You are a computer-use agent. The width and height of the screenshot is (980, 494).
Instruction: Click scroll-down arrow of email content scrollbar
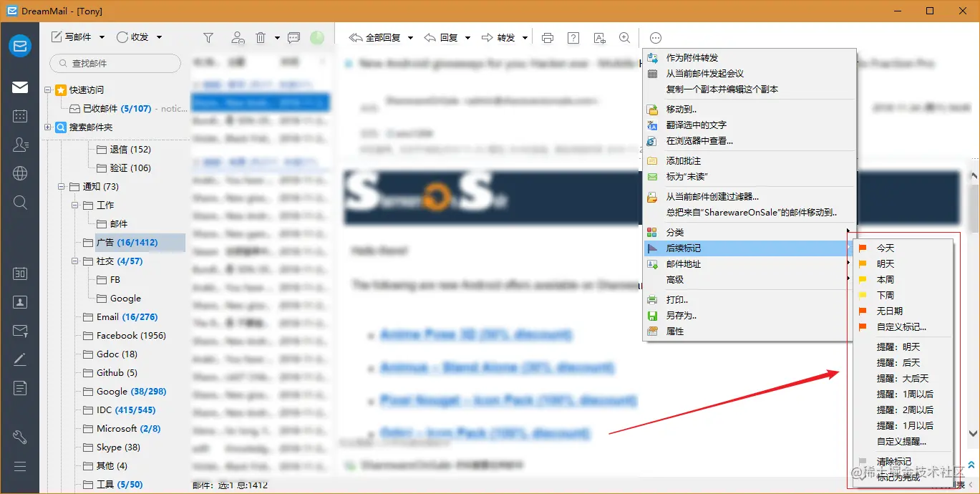click(x=973, y=434)
